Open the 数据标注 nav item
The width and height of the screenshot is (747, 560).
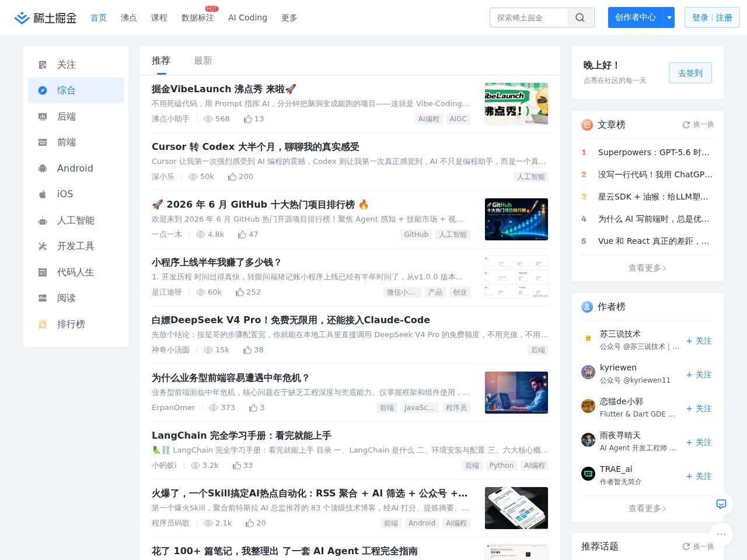click(x=198, y=18)
